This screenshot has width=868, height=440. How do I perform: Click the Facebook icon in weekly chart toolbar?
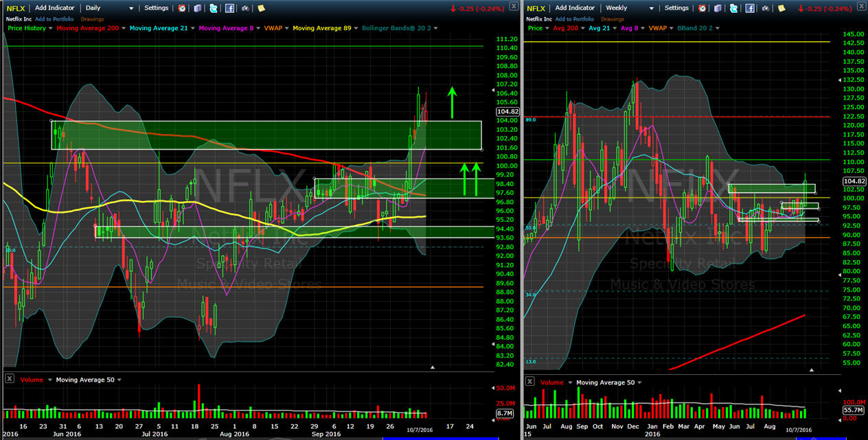pyautogui.click(x=749, y=8)
